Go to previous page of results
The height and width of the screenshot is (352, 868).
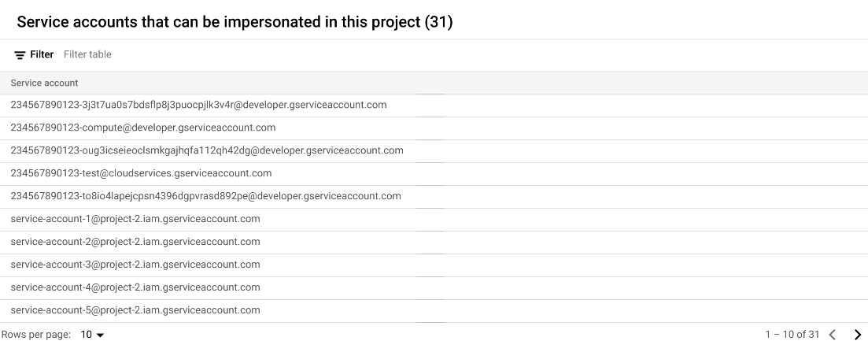833,335
